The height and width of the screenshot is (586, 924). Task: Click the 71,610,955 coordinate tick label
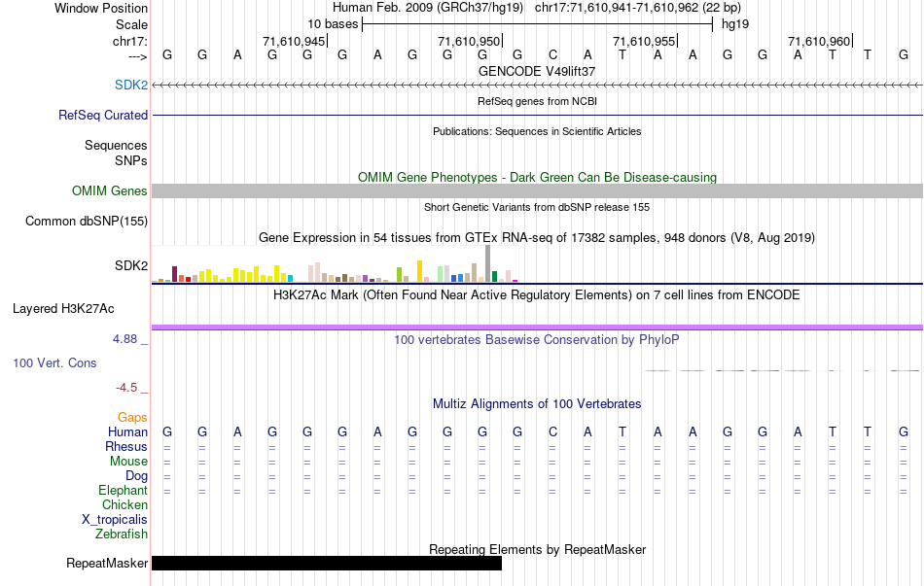[x=644, y=41]
